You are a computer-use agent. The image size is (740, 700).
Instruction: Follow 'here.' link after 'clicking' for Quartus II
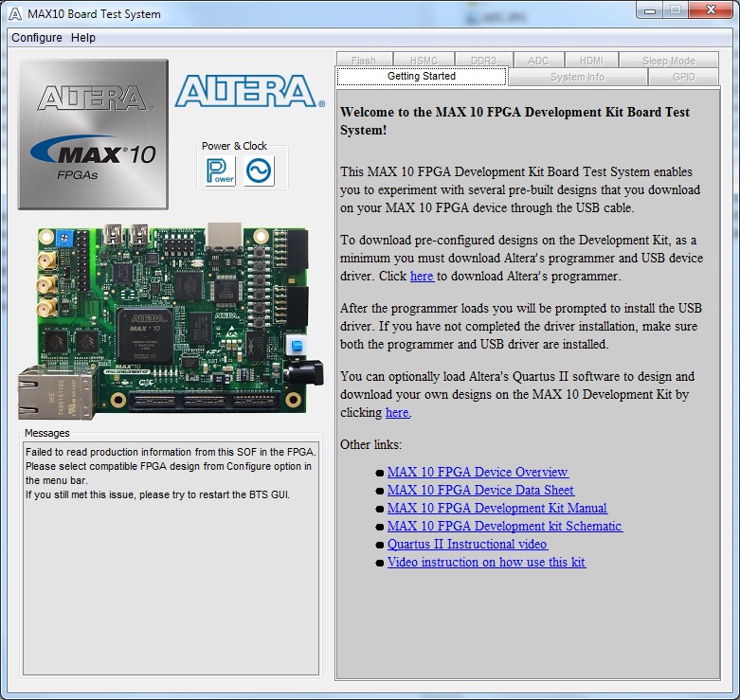pyautogui.click(x=398, y=412)
